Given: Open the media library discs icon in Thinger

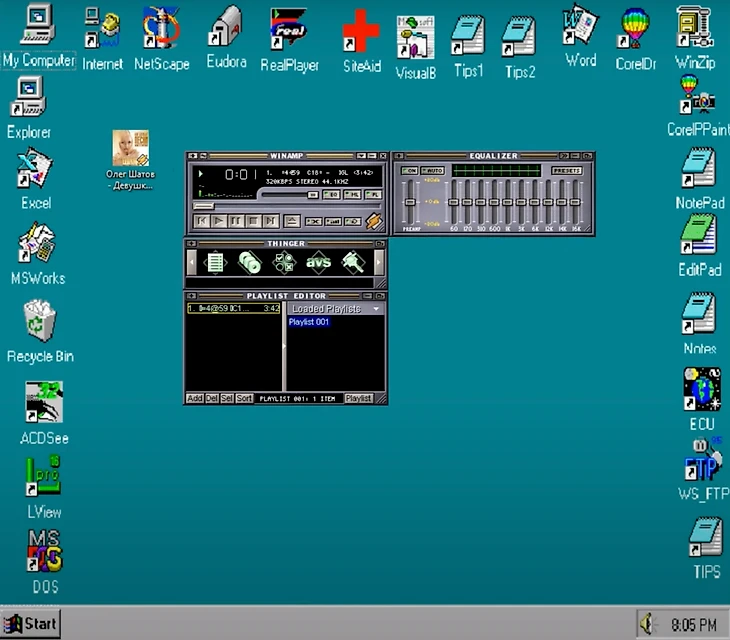Looking at the screenshot, I should 250,263.
